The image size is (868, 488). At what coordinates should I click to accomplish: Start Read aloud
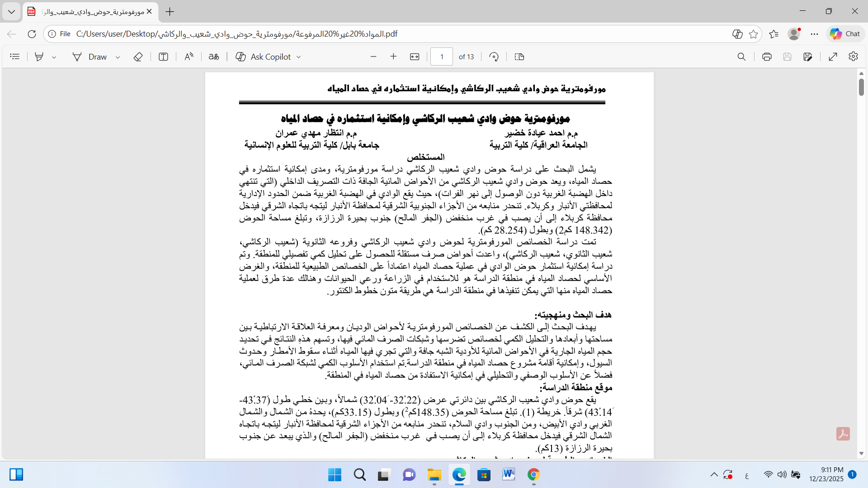(189, 56)
